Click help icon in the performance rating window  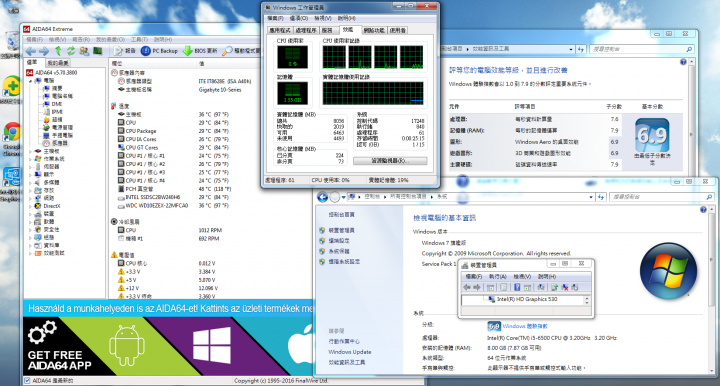coord(683,62)
